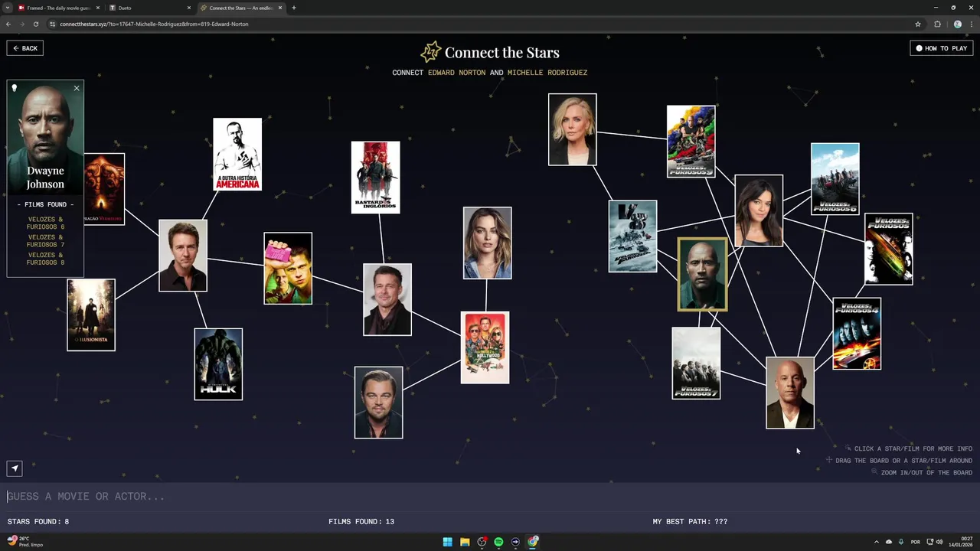
Task: Open the browser extensions menu
Action: click(x=937, y=24)
